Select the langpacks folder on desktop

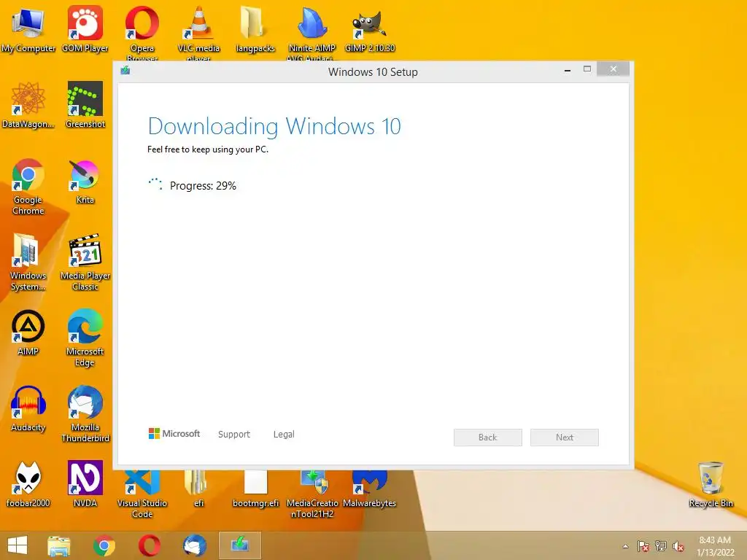coord(255,29)
